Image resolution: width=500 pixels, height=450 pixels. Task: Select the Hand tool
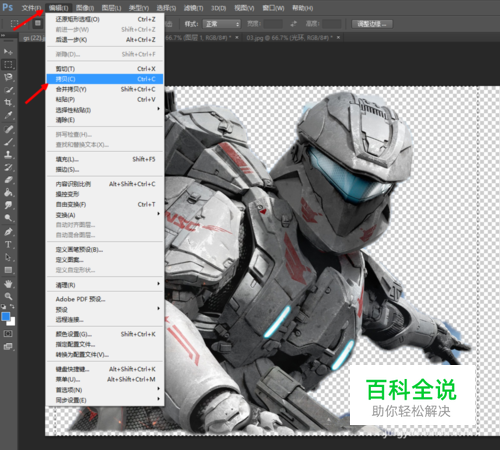[8, 284]
